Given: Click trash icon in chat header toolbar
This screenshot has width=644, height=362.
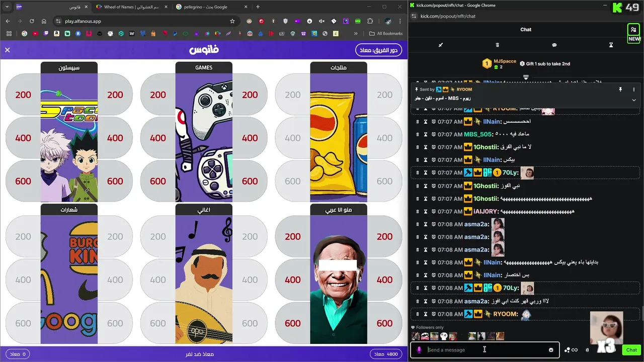Looking at the screenshot, I should click(x=498, y=45).
